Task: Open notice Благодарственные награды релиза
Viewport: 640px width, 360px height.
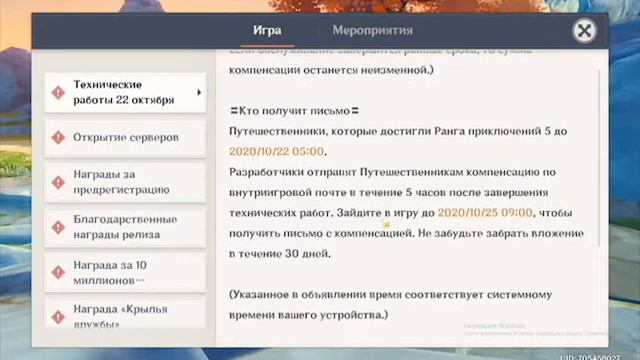Action: point(125,227)
